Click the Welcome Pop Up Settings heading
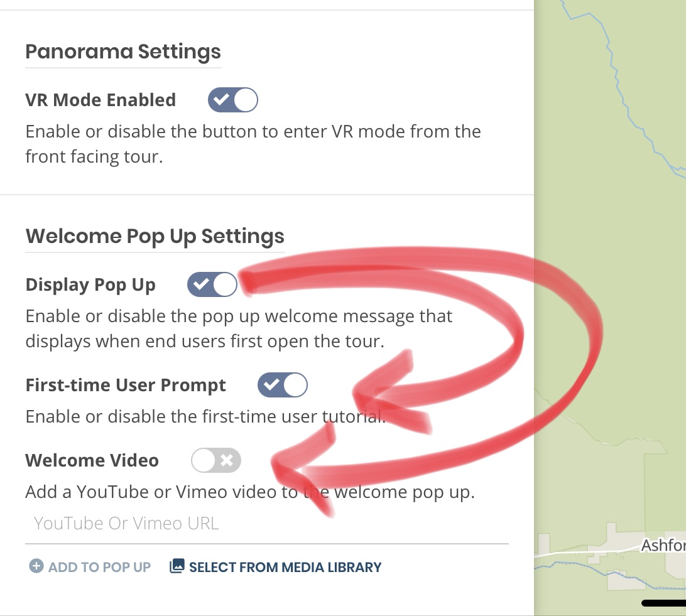The width and height of the screenshot is (686, 616). tap(155, 236)
